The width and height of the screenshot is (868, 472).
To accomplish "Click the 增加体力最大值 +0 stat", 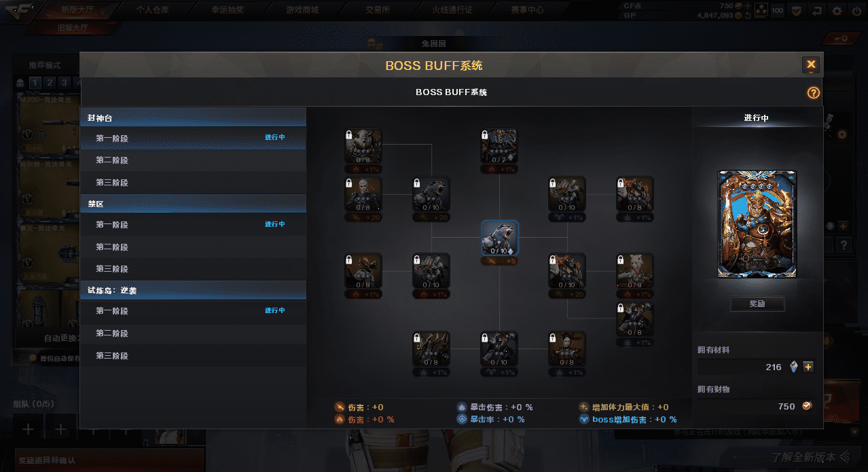I will (623, 407).
